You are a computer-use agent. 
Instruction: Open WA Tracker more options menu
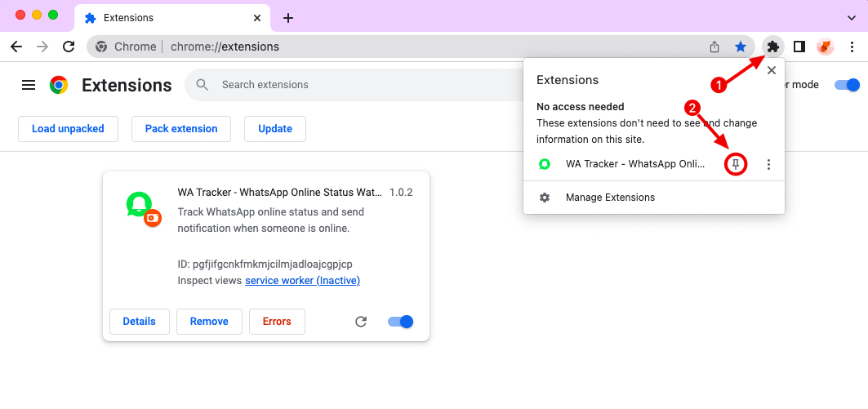(768, 164)
